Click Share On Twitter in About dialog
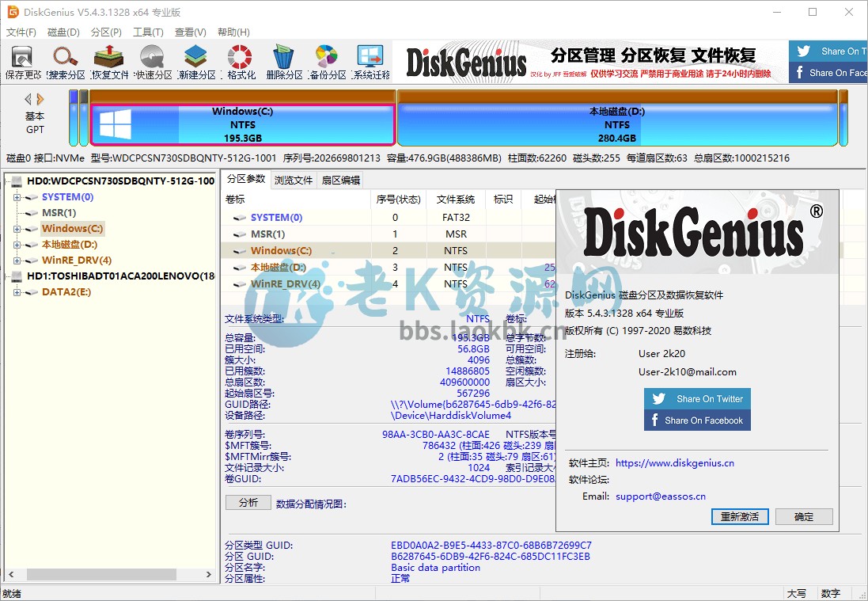Screen dimensions: 868x601 698,399
